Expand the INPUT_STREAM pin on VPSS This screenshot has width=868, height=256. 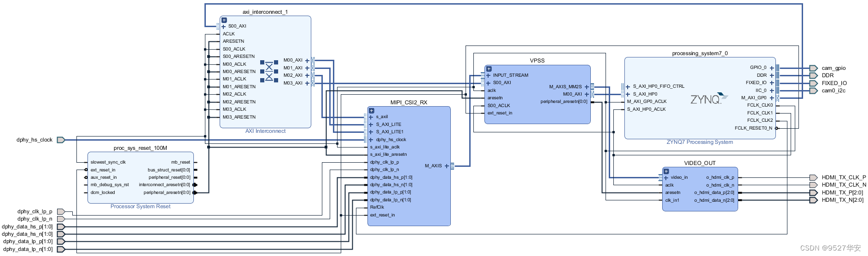(x=489, y=75)
